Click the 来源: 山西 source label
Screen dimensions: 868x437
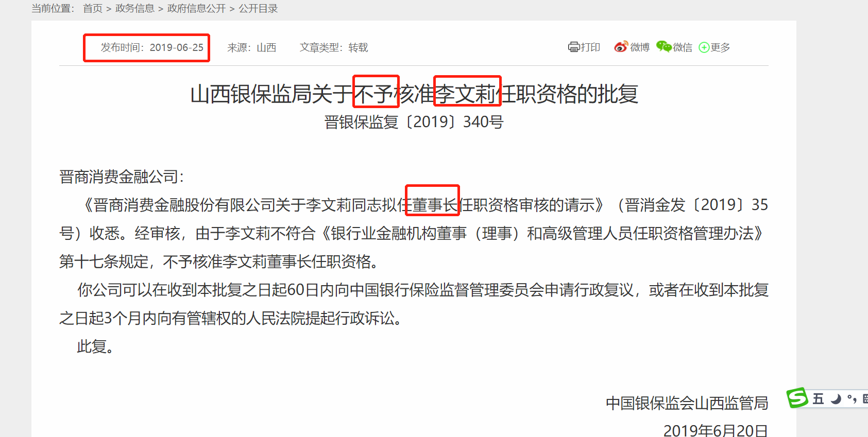(252, 47)
